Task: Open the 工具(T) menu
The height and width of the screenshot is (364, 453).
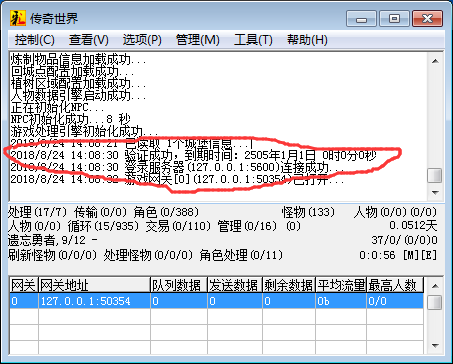Action: click(253, 40)
